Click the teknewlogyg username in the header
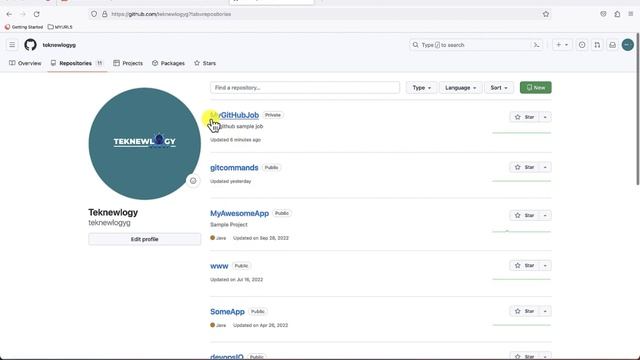640x360 pixels. point(59,45)
